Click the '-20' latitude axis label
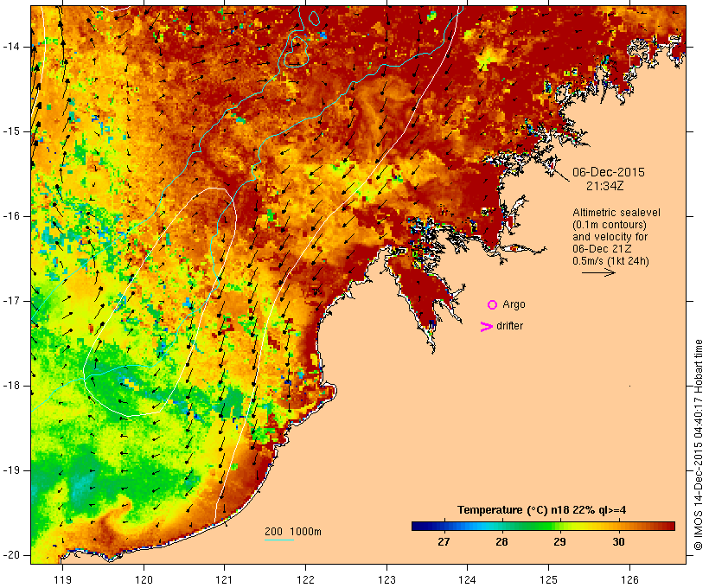 coord(10,555)
